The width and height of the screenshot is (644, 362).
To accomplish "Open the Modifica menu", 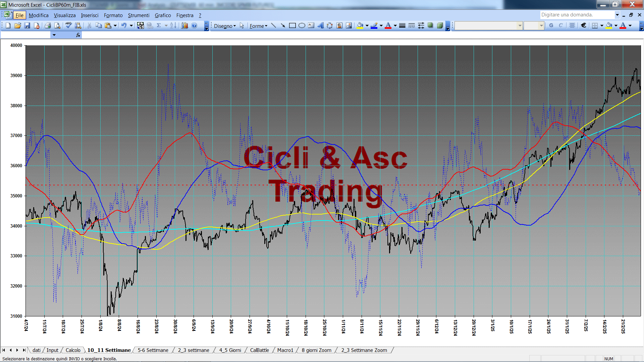I will click(39, 15).
